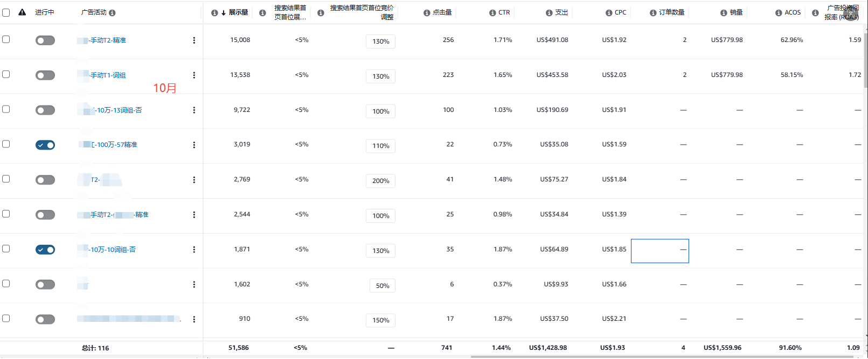Click the warning triangle icon in header
Image resolution: width=868 pixels, height=359 pixels.
(22, 12)
